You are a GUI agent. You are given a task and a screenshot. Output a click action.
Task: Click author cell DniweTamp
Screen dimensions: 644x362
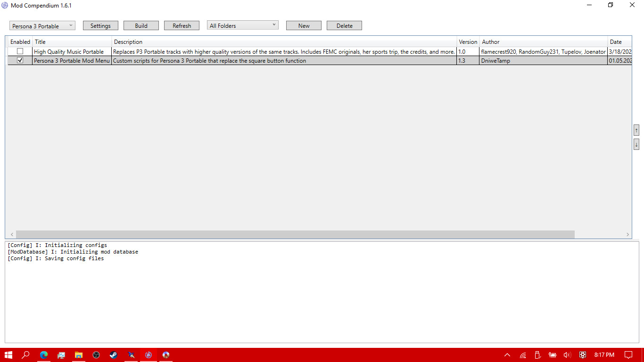click(x=543, y=61)
